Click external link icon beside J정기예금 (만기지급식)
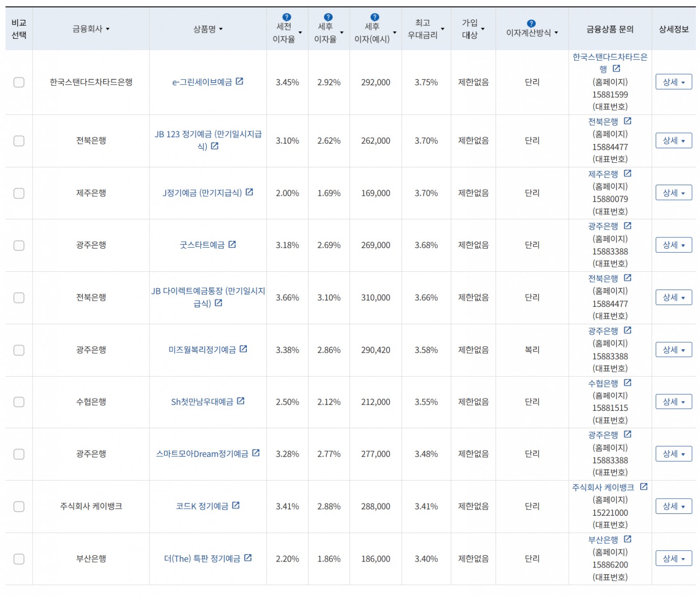The width and height of the screenshot is (700, 596). [249, 192]
